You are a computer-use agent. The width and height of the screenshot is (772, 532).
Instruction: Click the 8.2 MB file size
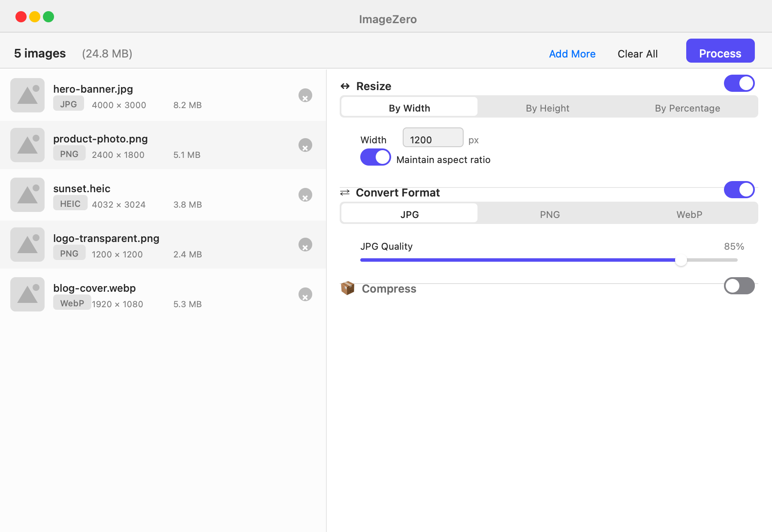tap(187, 105)
